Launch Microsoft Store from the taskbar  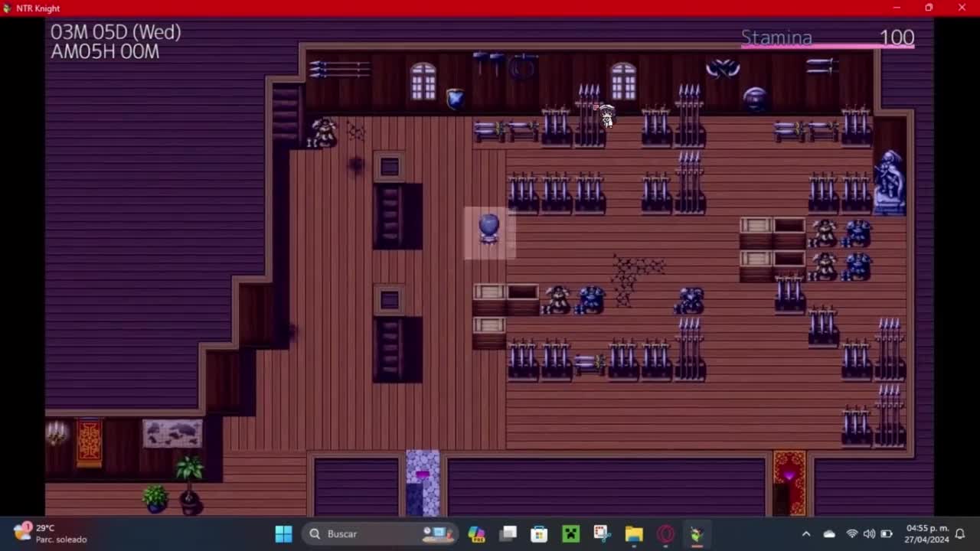539,533
